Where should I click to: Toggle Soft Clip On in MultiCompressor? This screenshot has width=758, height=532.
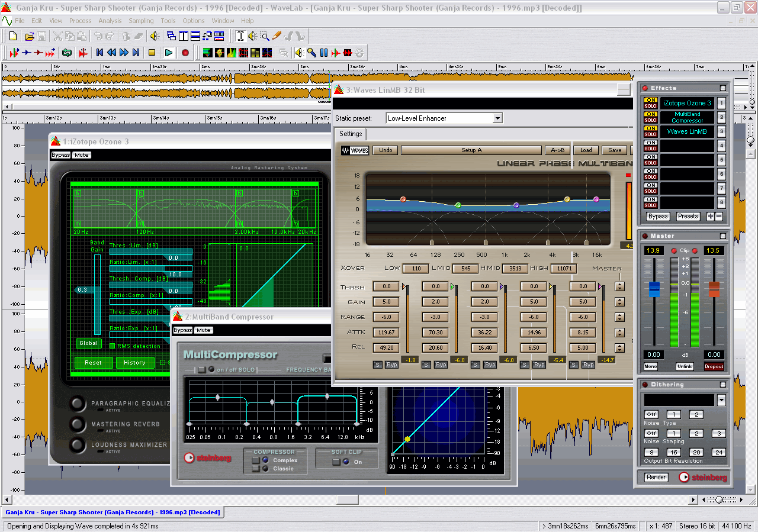tap(336, 462)
